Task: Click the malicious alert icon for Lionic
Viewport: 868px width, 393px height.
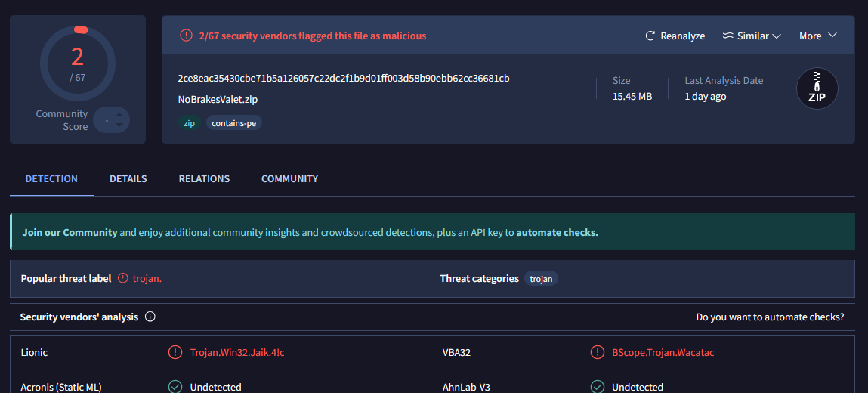Action: click(175, 352)
